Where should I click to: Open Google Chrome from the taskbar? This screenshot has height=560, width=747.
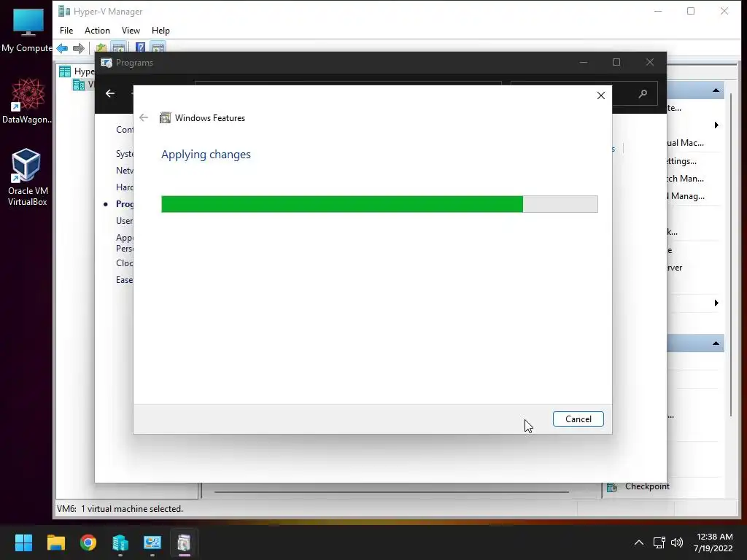pyautogui.click(x=88, y=542)
